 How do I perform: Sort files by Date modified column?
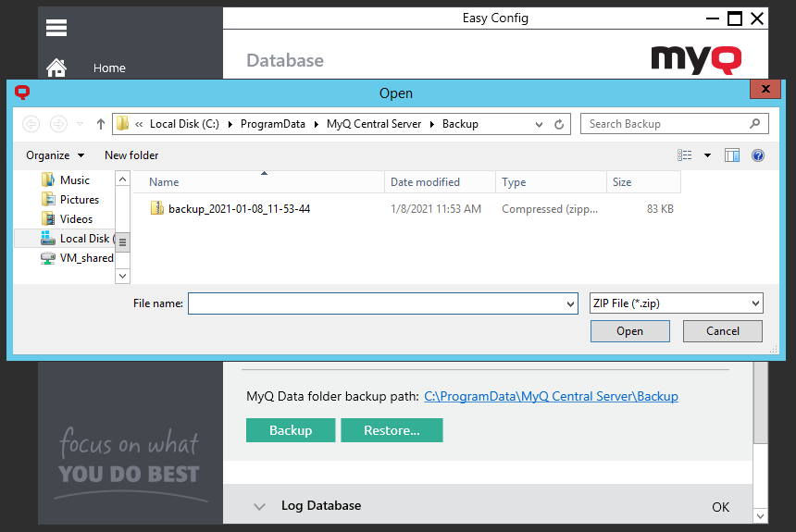point(426,182)
